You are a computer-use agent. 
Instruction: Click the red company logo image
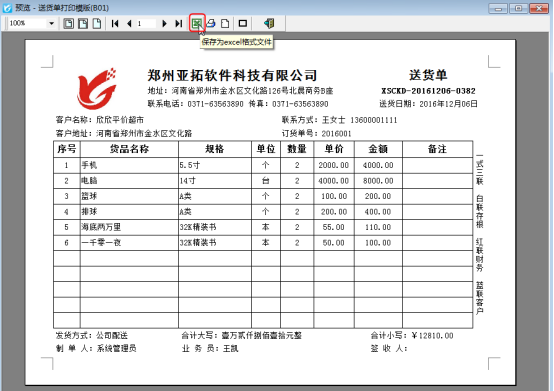(97, 89)
